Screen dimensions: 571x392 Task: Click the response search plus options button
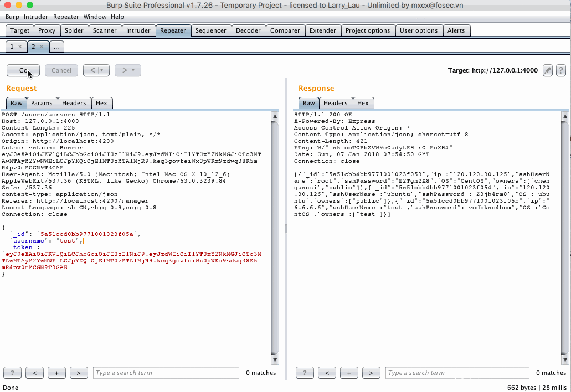349,373
